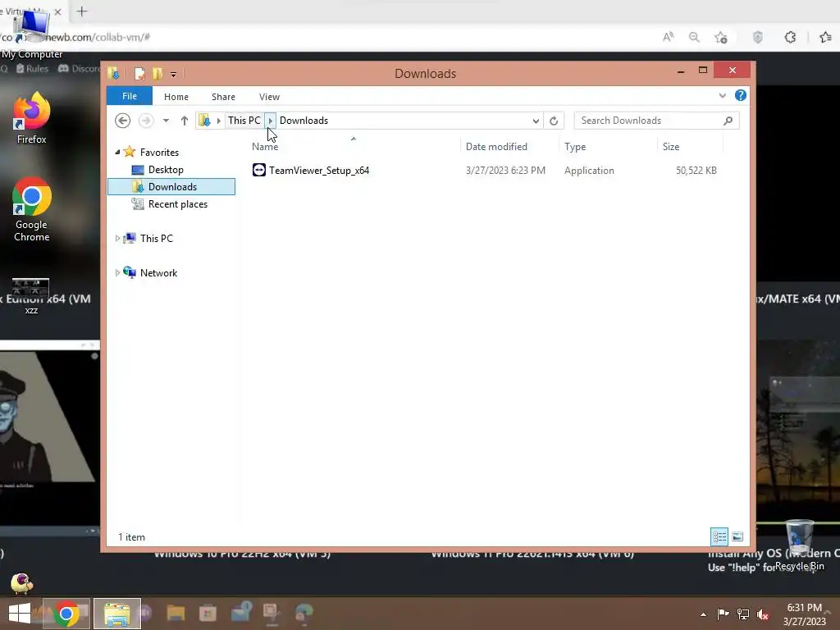Click the Application type cell
This screenshot has height=630, width=840.
pyautogui.click(x=589, y=171)
